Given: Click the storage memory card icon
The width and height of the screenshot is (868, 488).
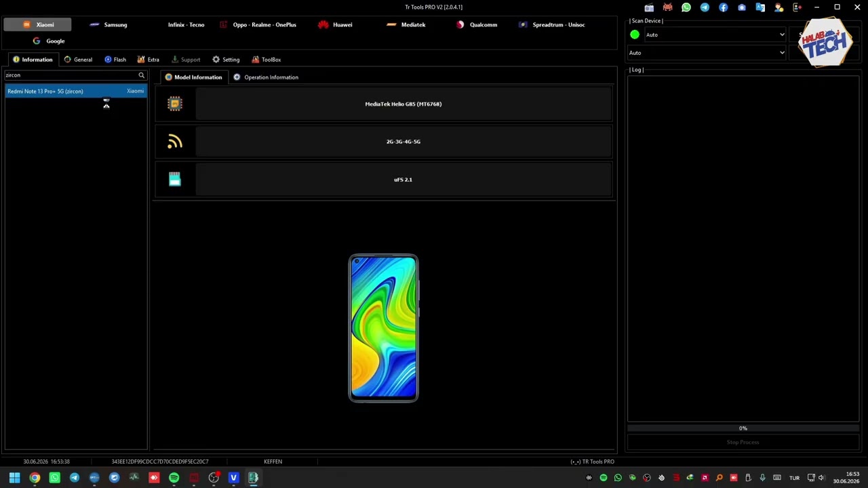Looking at the screenshot, I should [175, 179].
